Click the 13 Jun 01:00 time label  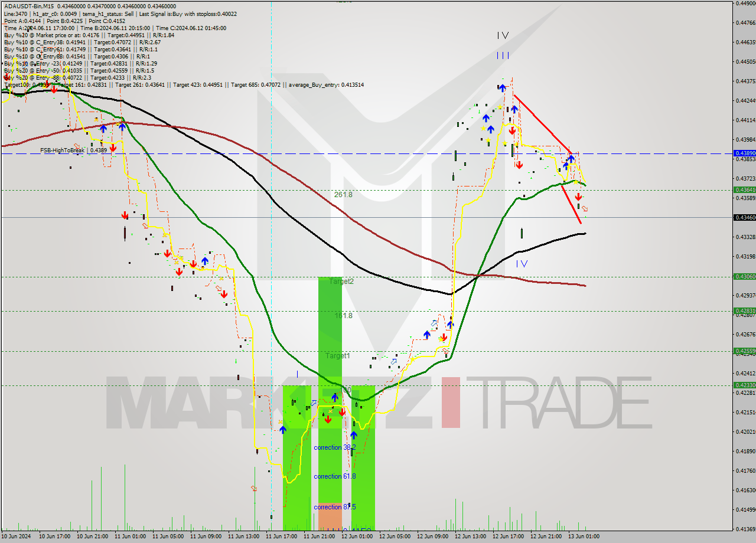tap(585, 537)
